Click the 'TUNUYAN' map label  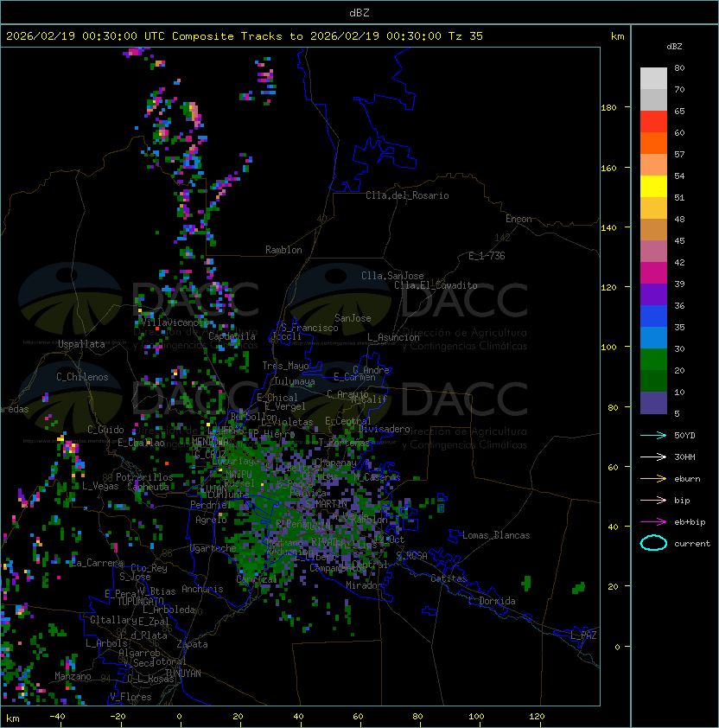click(x=183, y=674)
